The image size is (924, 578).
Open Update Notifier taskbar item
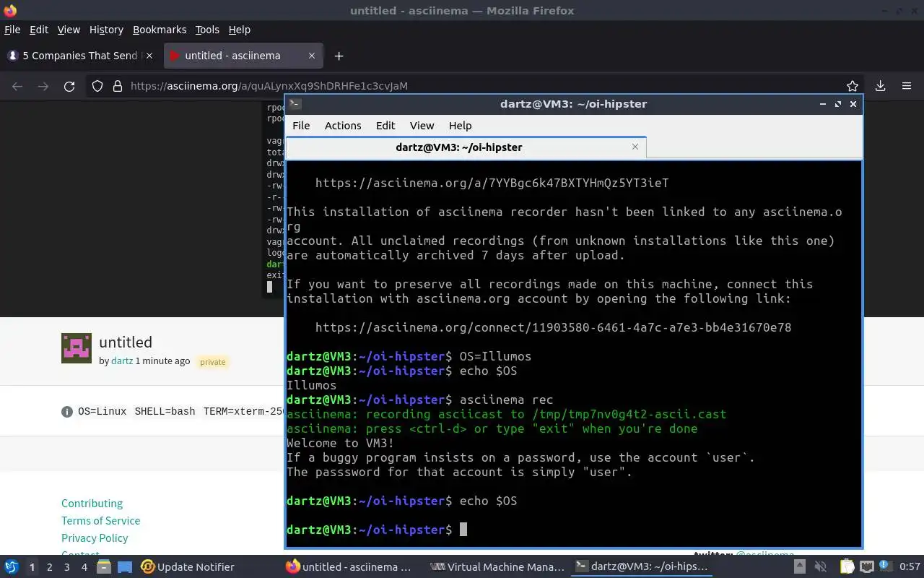[x=188, y=567]
